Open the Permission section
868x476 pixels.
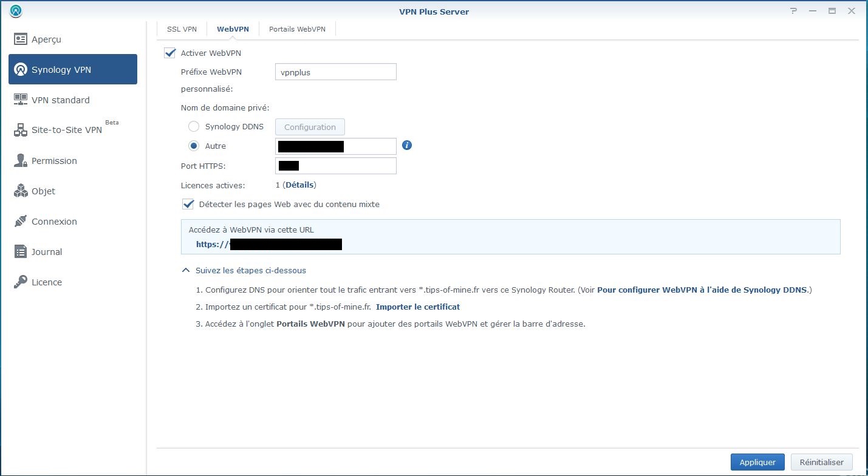click(73, 161)
